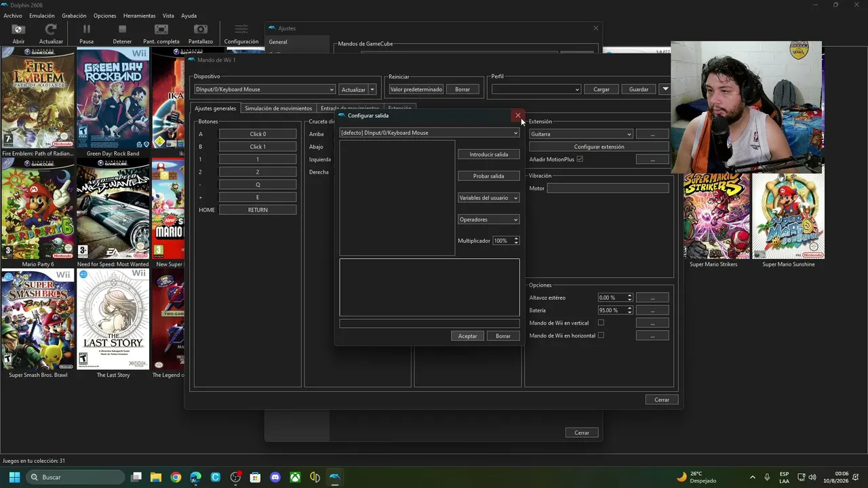Click the Multiplicador 100% spin box
868x488 pixels.
pyautogui.click(x=506, y=241)
